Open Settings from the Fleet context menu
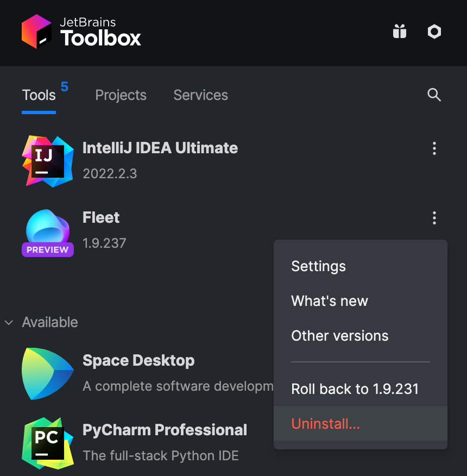Screen dimensions: 467x476 point(318,266)
